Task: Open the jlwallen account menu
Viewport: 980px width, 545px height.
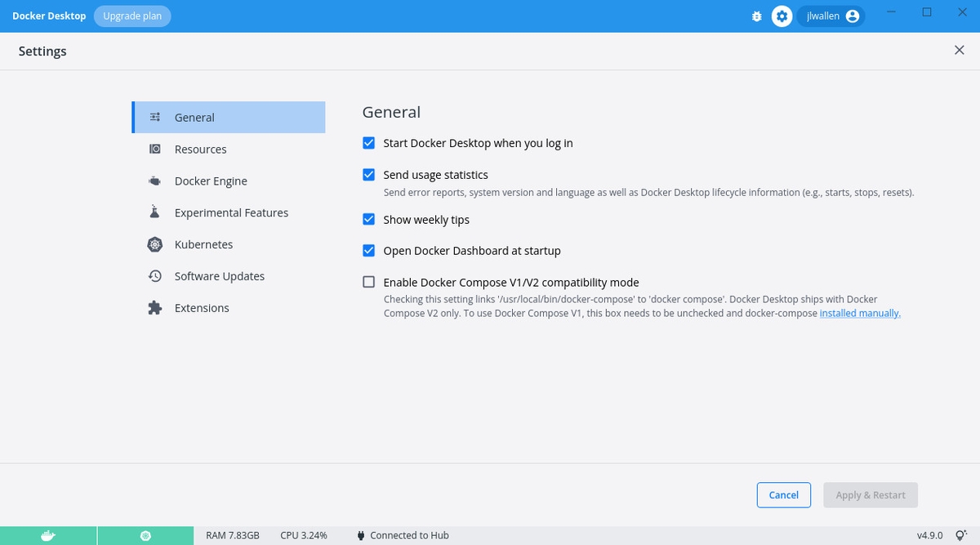Action: pyautogui.click(x=831, y=16)
